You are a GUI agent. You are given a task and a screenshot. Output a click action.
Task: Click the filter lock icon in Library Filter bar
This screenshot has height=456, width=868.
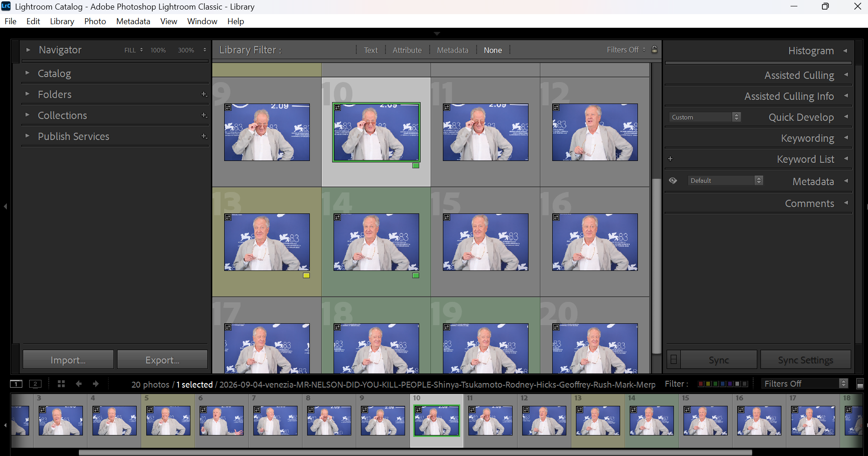(x=654, y=50)
